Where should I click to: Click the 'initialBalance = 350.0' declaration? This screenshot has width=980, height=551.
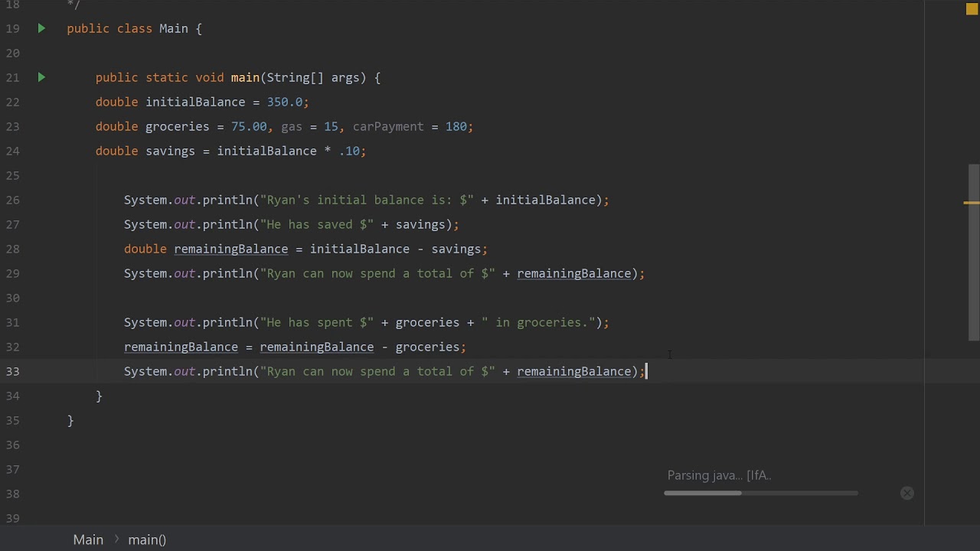[x=224, y=102]
